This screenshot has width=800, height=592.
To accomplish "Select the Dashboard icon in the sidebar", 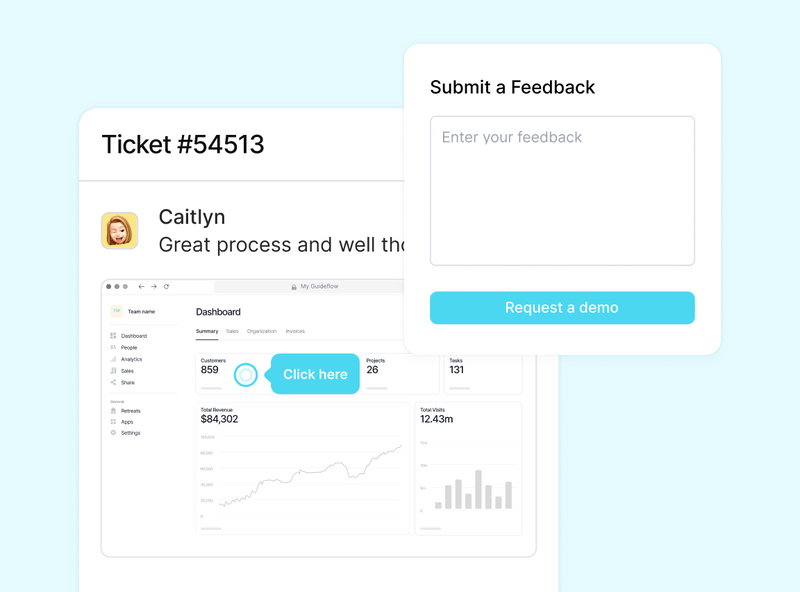I will pos(113,336).
